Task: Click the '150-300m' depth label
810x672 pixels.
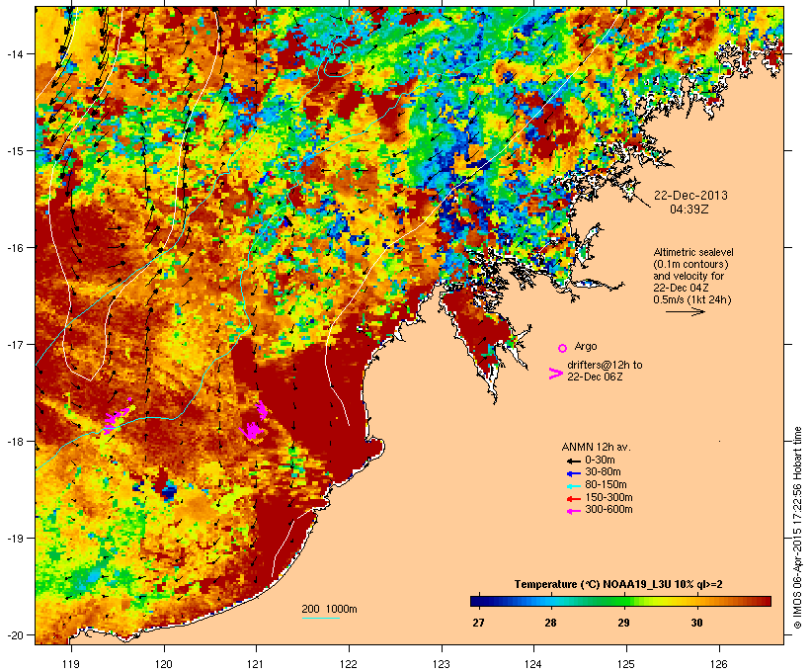Action: 608,497
